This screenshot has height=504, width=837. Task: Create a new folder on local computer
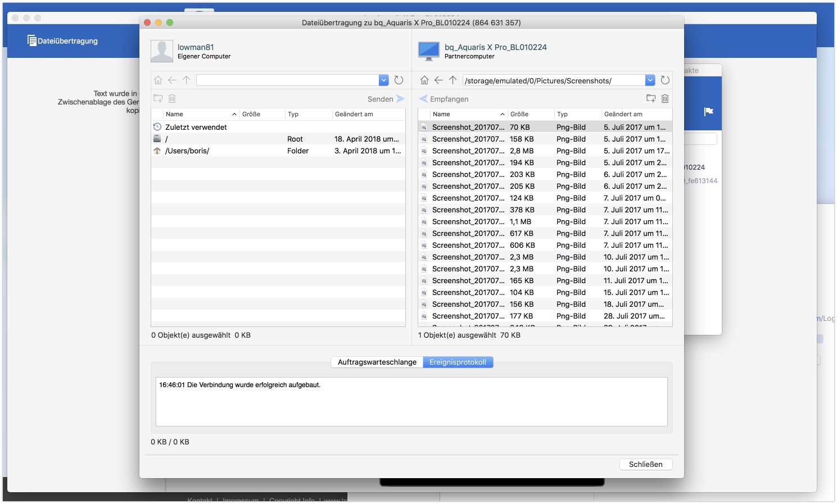coord(158,99)
